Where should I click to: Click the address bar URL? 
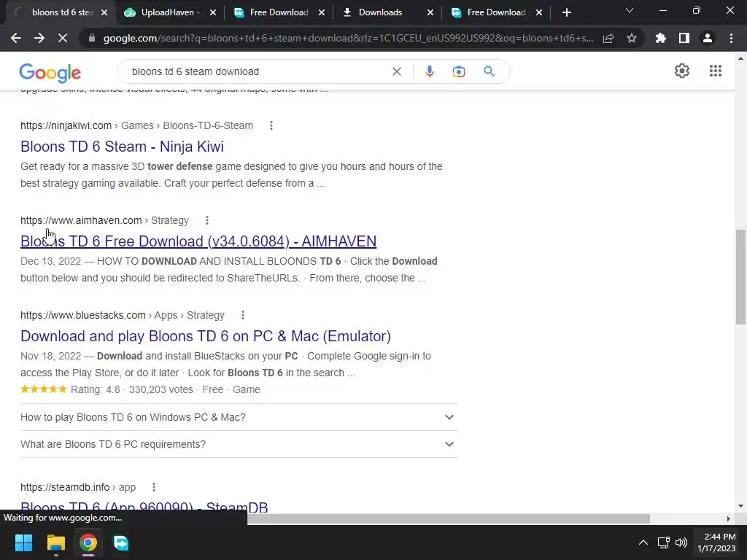(x=348, y=38)
